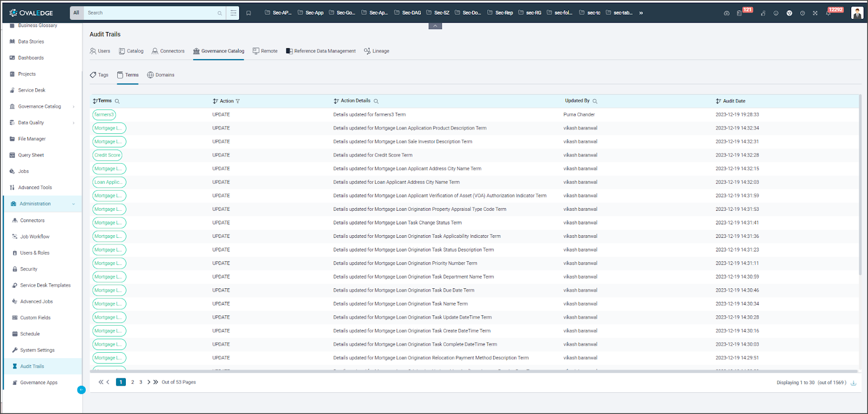Screen dimensions: 868x414
Task: Collapse the top header using the up-arrow tab
Action: pyautogui.click(x=435, y=26)
